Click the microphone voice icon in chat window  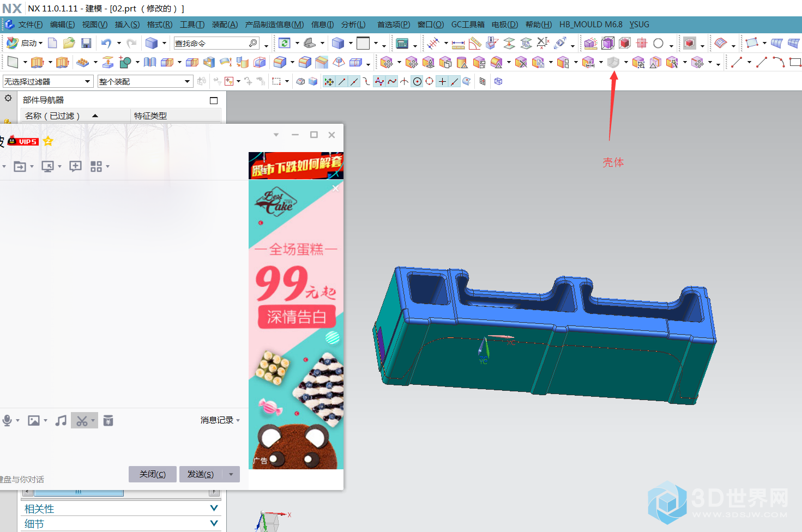[x=7, y=420]
